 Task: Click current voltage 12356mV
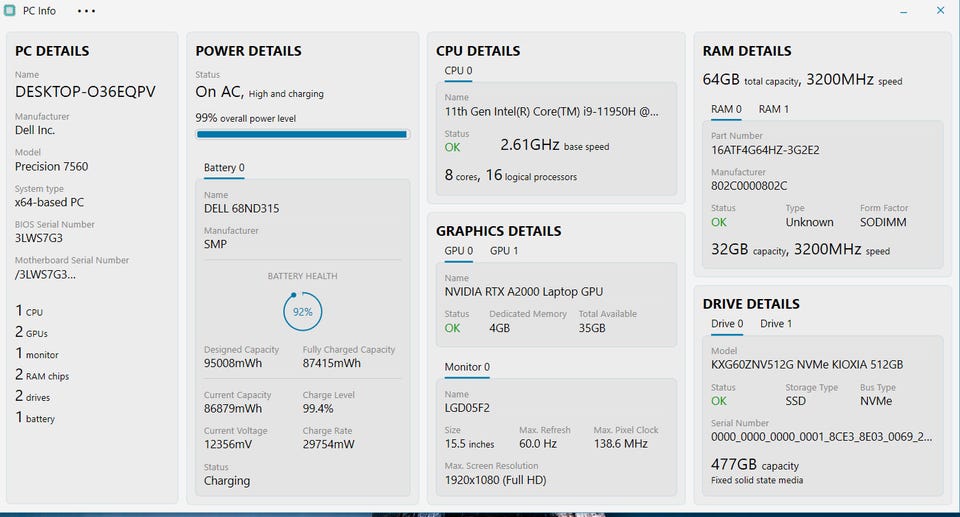coord(228,444)
